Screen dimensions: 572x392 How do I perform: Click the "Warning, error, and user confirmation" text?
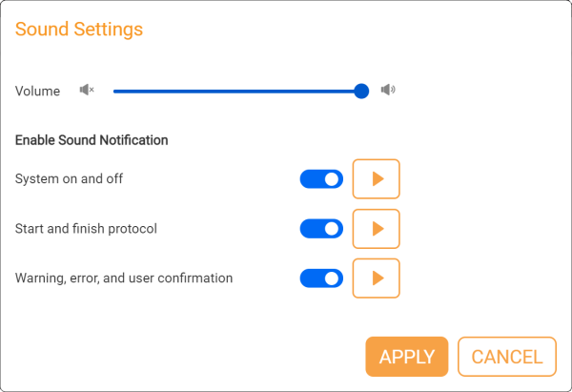[x=124, y=279]
